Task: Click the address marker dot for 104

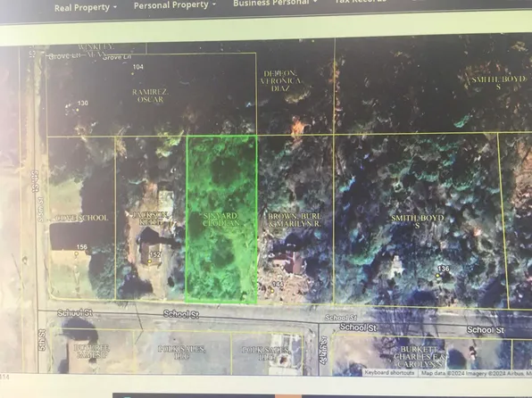Action: click(133, 73)
